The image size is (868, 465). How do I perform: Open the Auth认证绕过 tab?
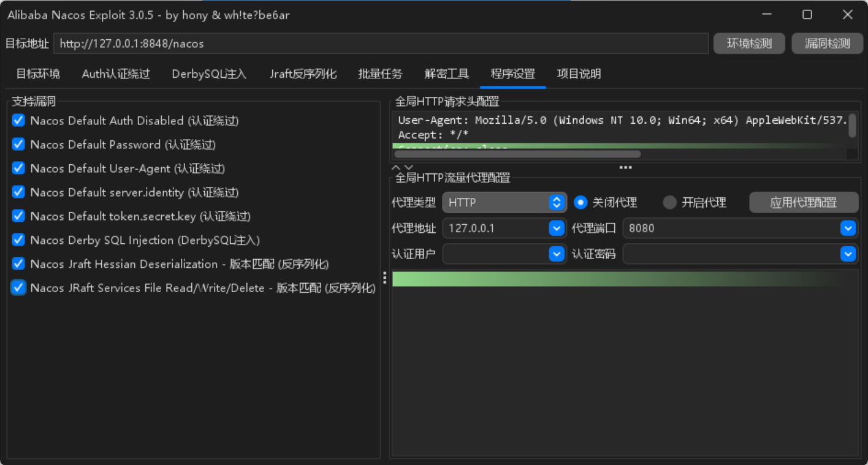coord(116,74)
